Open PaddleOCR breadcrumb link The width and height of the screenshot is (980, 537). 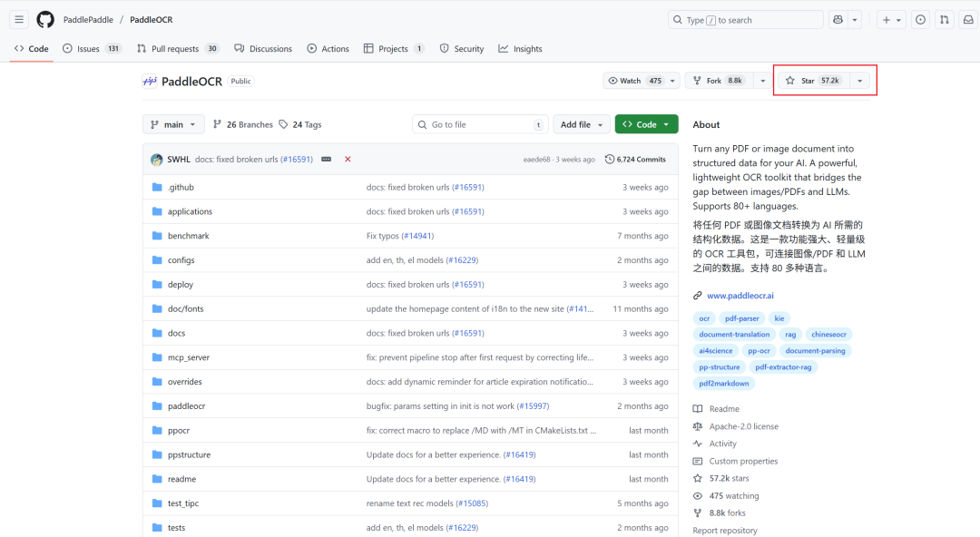(152, 19)
